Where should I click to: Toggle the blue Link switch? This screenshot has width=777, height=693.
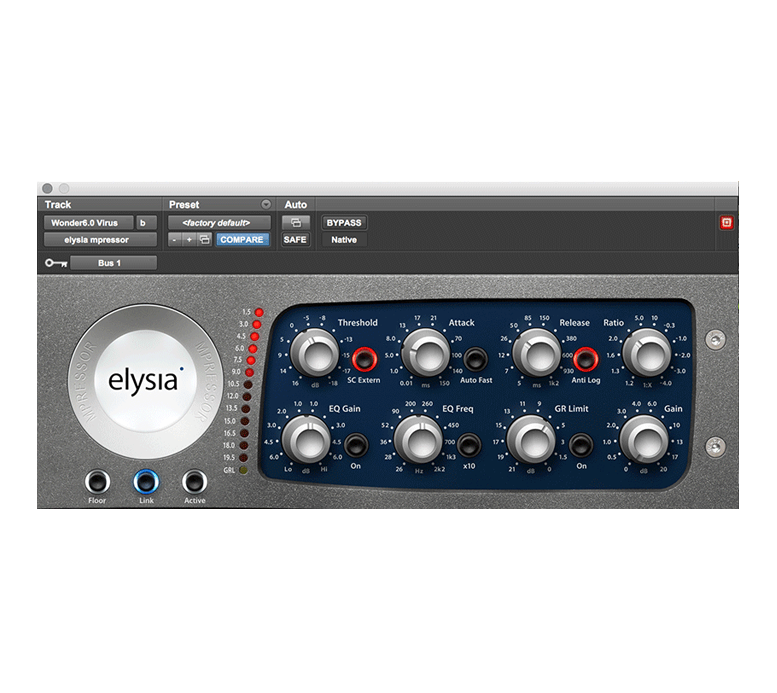tap(146, 482)
